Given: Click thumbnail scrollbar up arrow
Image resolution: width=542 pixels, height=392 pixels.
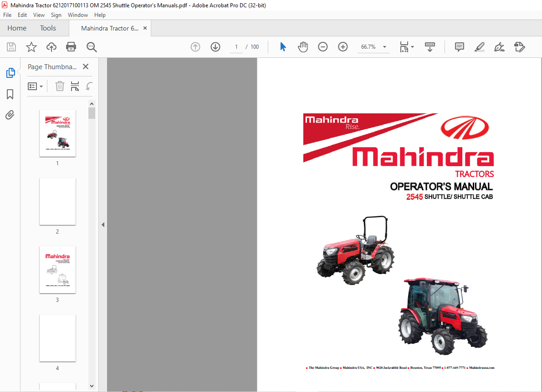Looking at the screenshot, I should tap(92, 104).
